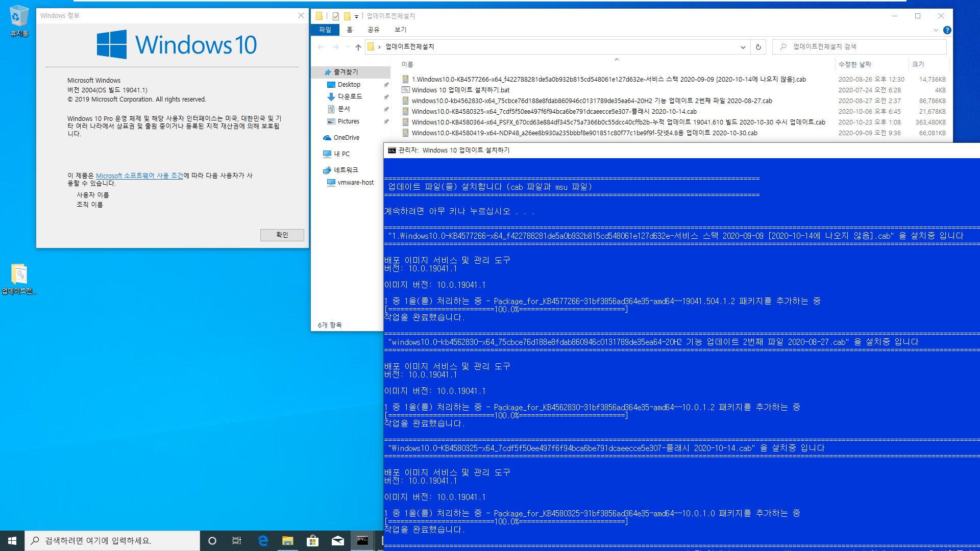Open Task View on the taskbar
The image size is (980, 551).
point(237,541)
